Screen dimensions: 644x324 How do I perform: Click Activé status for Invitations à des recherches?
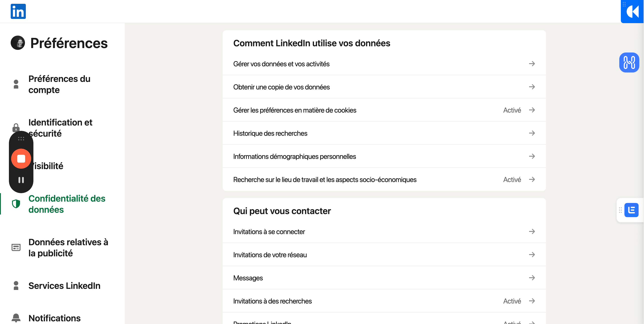[512, 301]
